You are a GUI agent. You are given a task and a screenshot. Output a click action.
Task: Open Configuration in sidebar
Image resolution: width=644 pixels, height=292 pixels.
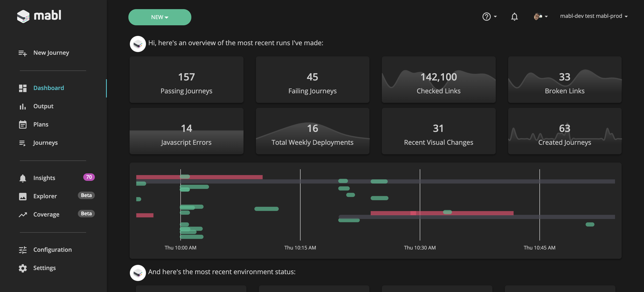coord(53,250)
